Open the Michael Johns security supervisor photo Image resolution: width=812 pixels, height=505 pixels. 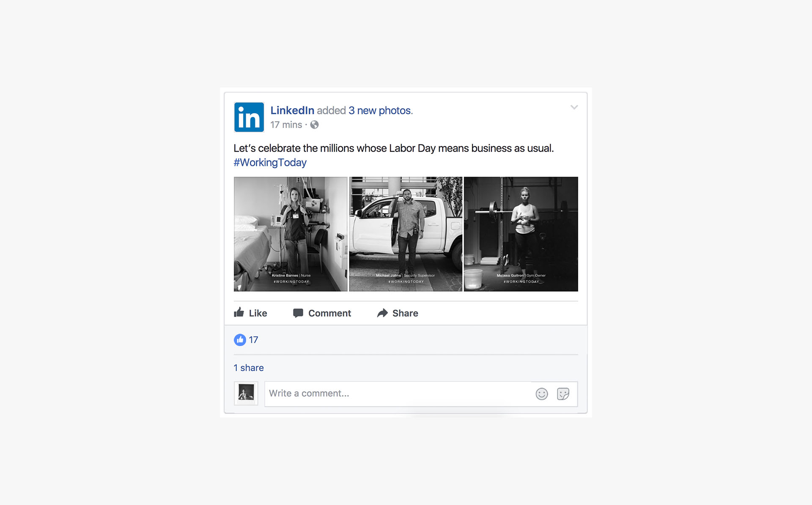[406, 234]
